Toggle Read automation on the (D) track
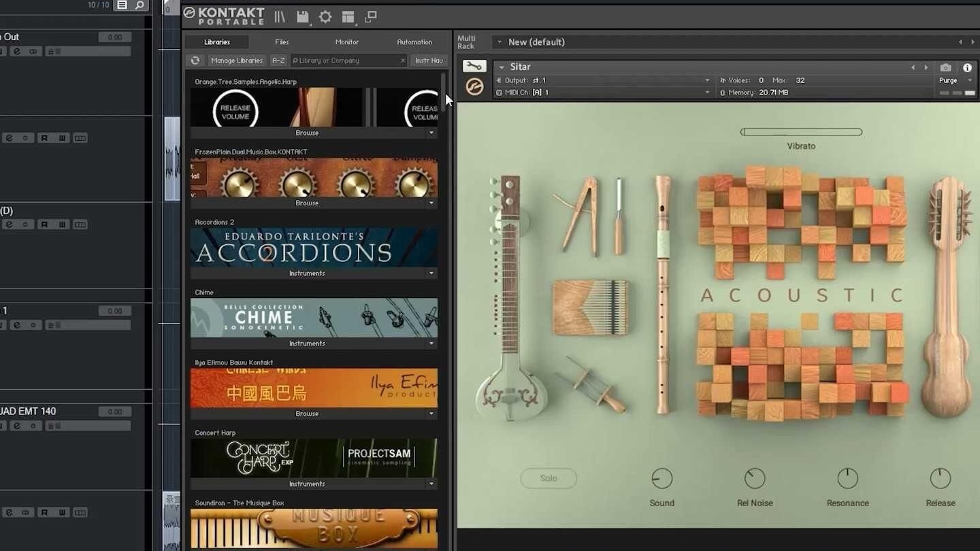Screen dimensions: 980x551 [x=44, y=224]
